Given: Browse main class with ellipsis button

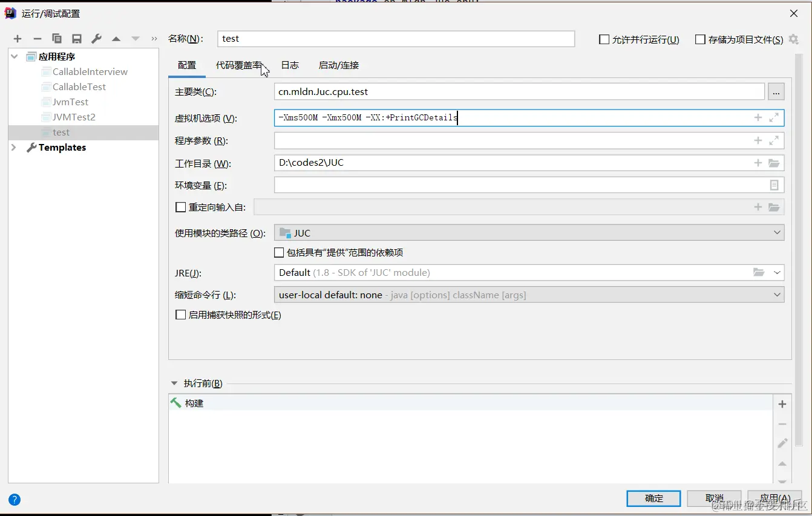Looking at the screenshot, I should point(776,92).
